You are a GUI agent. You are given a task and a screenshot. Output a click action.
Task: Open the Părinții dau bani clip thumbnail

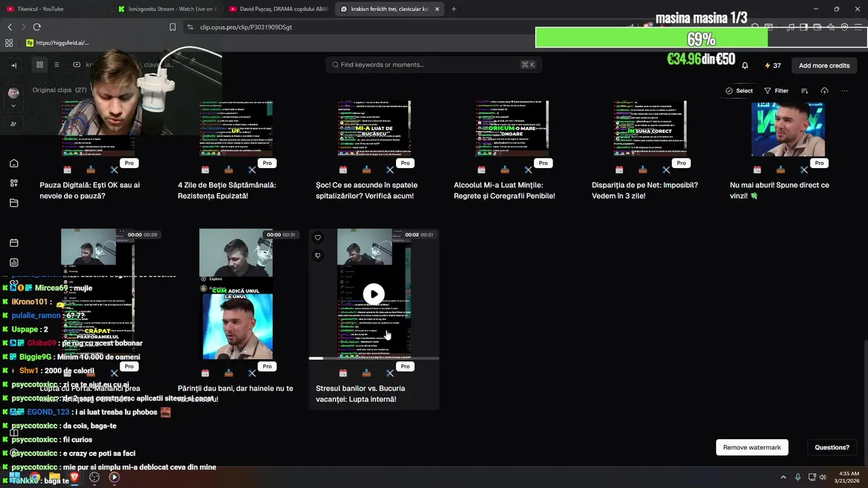click(236, 293)
